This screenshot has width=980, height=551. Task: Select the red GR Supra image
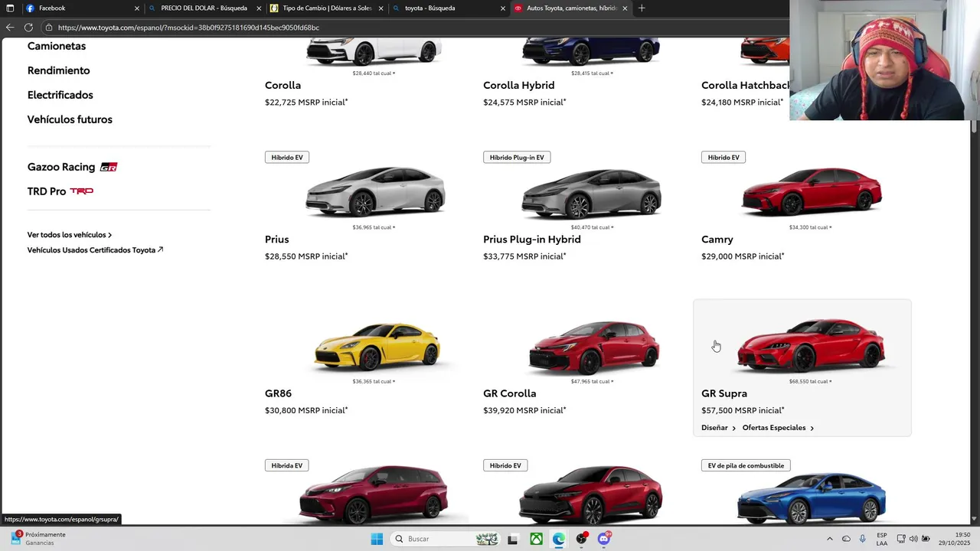coord(811,346)
